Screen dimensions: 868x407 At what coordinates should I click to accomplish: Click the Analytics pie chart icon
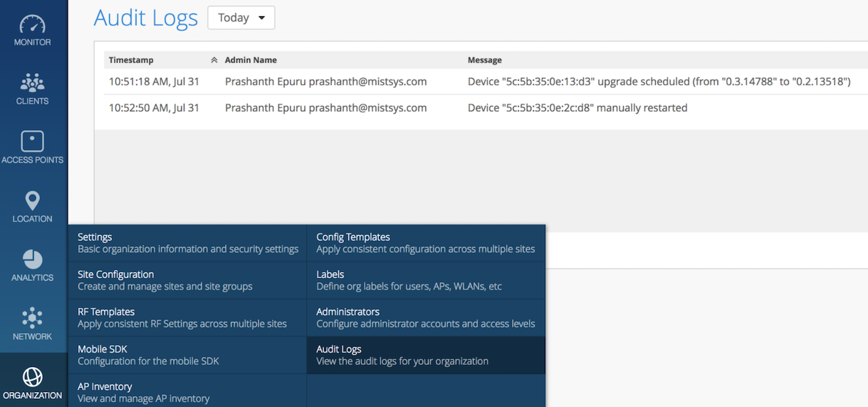pyautogui.click(x=33, y=260)
